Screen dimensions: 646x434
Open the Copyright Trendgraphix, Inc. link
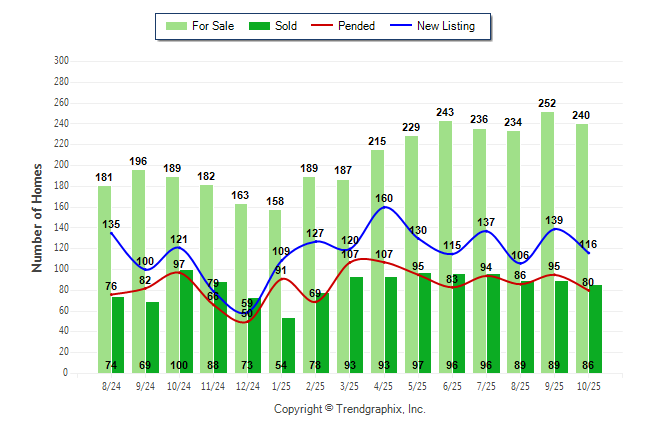point(349,409)
